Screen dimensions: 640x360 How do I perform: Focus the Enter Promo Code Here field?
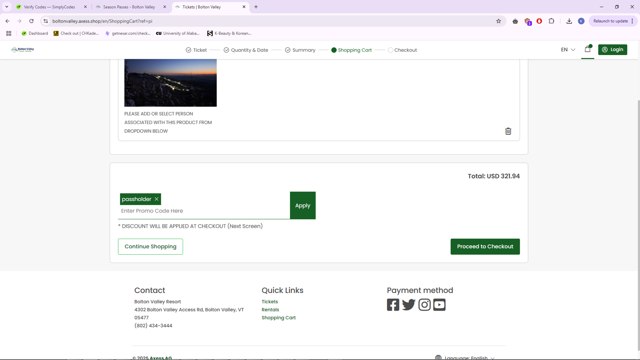(204, 211)
